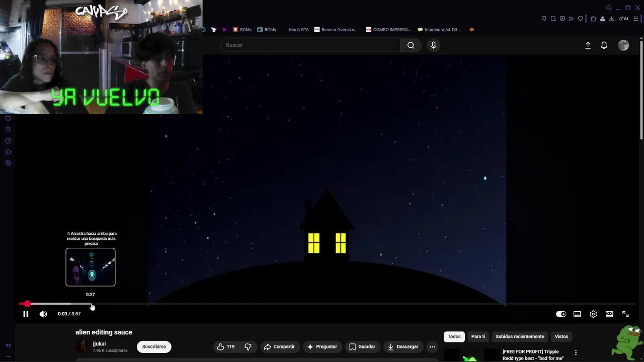Add page to bookmarks heart in toolbar
644x362 pixels.
580,19
